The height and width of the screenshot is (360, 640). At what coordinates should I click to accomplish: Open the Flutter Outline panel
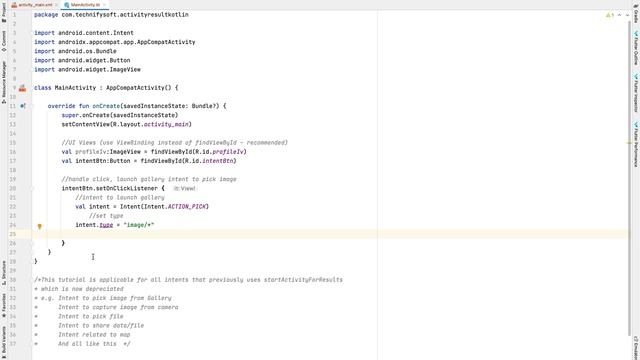(636, 47)
